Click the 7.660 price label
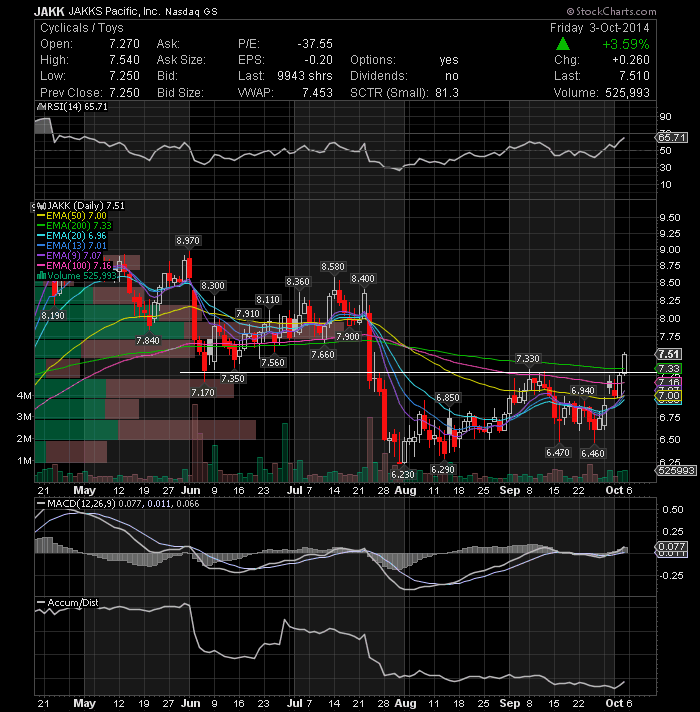The height and width of the screenshot is (712, 700). point(323,355)
